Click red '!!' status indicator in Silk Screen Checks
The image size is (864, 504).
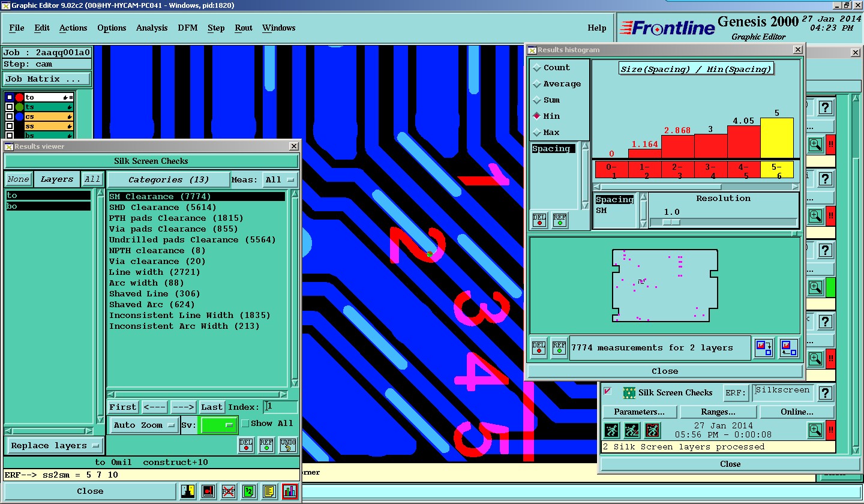[x=830, y=430]
